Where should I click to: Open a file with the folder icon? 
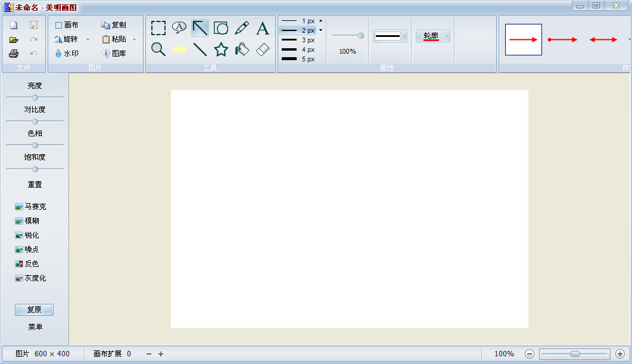(x=14, y=39)
